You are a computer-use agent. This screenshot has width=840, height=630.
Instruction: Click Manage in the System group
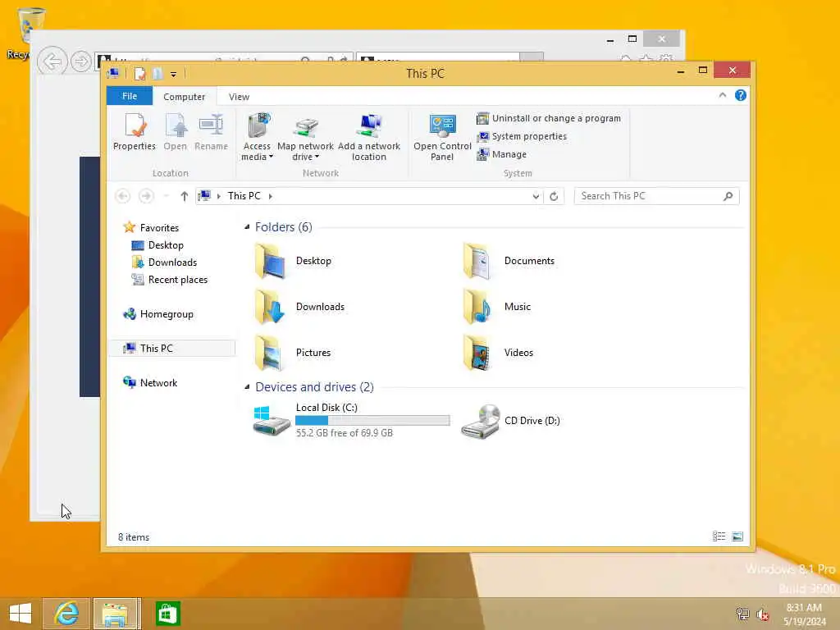501,154
